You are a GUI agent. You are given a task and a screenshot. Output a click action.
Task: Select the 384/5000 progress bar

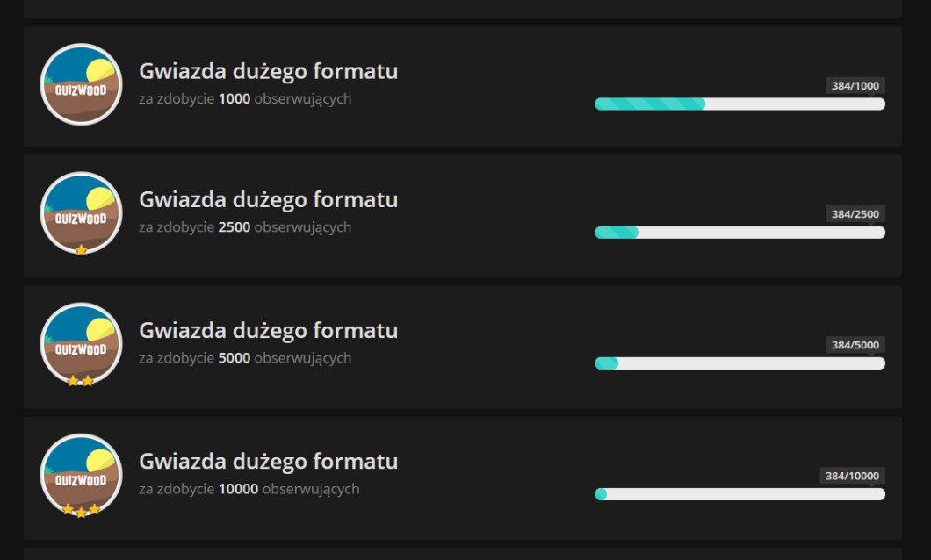[740, 363]
